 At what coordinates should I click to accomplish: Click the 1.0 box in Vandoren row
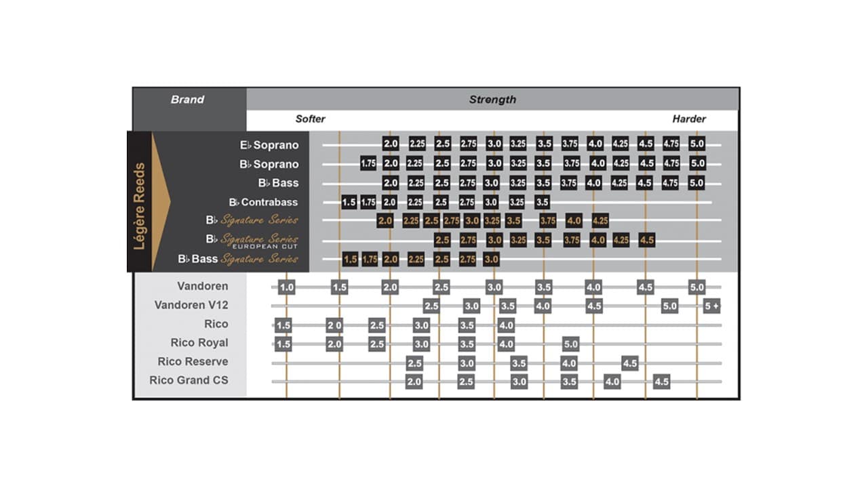pos(287,287)
